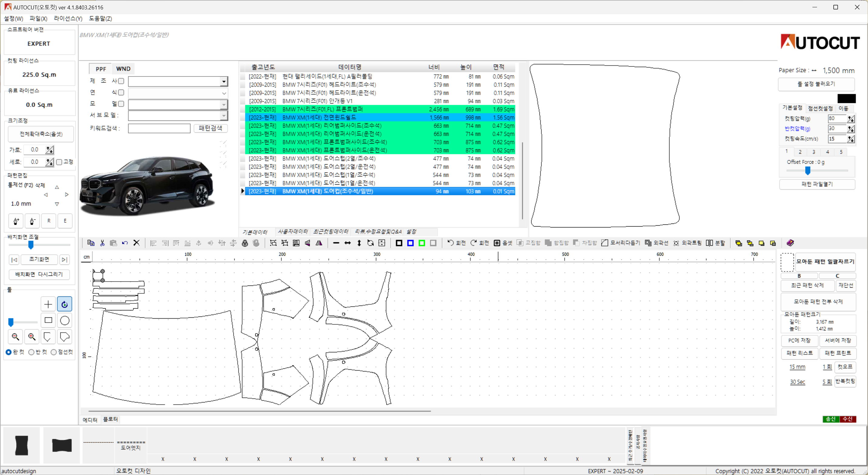Tick the checkbox for 현대 펠리세이드 A필러몰딩 row

(243, 77)
